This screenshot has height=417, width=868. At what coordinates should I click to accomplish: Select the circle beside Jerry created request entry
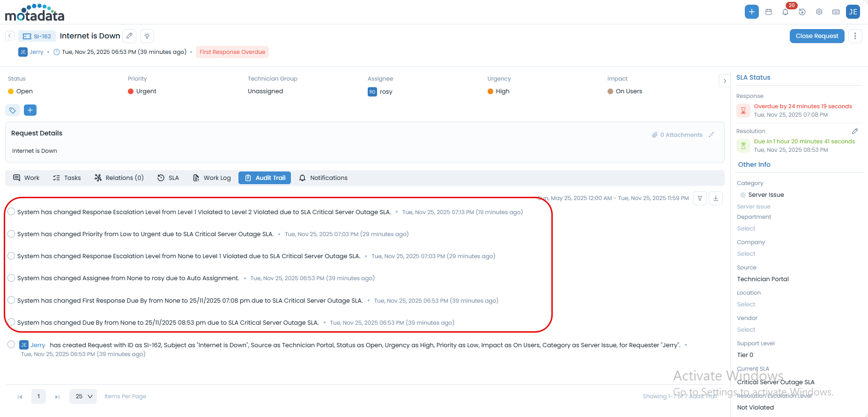click(x=11, y=344)
